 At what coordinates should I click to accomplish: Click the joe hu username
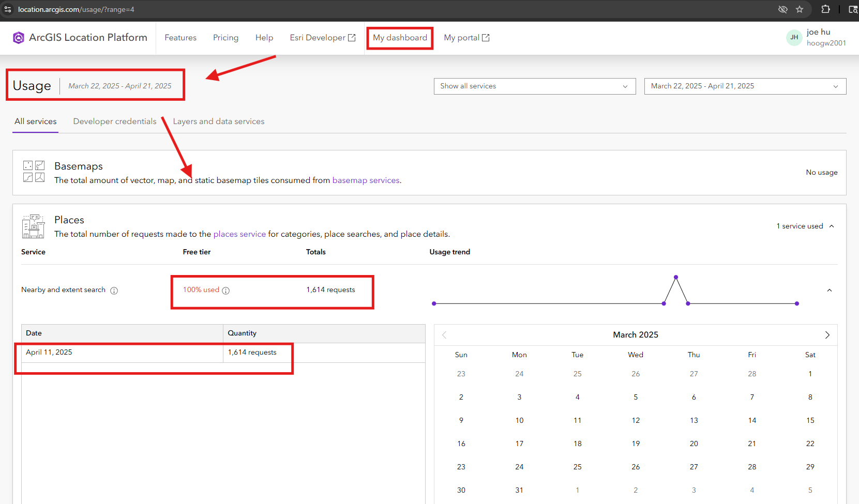click(x=818, y=32)
